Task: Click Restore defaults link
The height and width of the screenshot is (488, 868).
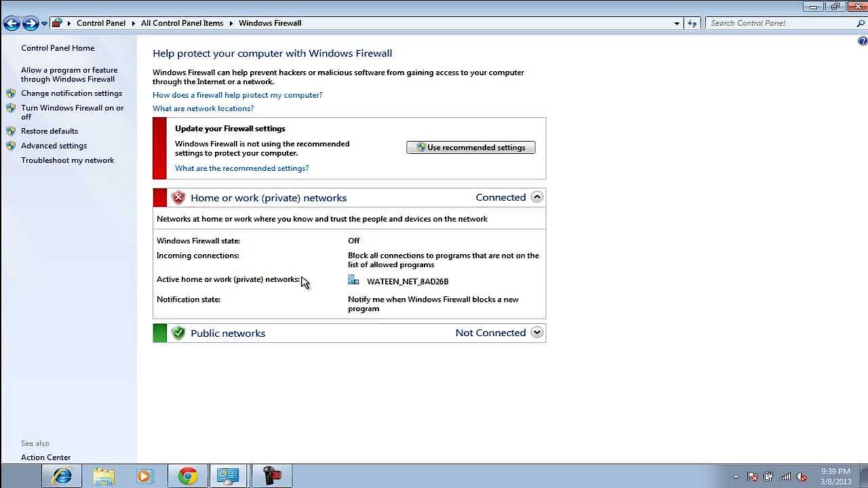Action: pyautogui.click(x=50, y=131)
